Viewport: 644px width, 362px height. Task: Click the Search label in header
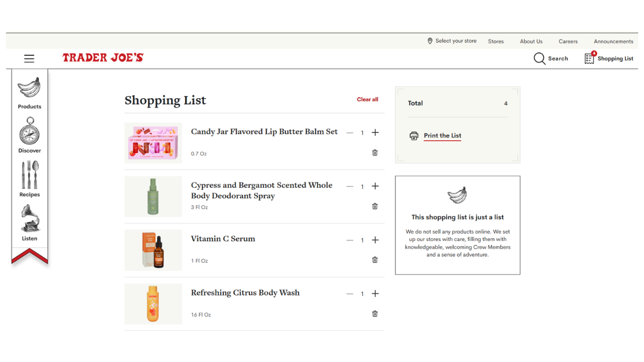[x=558, y=58]
